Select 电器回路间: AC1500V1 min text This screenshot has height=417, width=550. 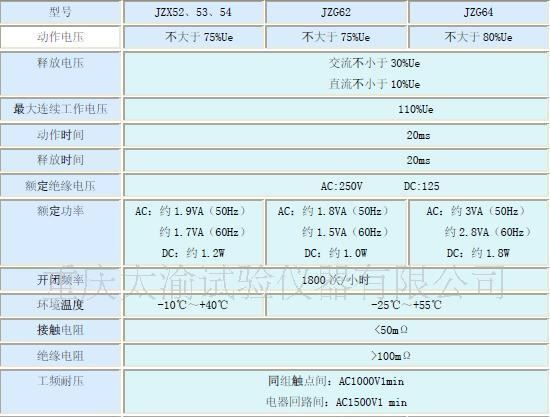[336, 402]
